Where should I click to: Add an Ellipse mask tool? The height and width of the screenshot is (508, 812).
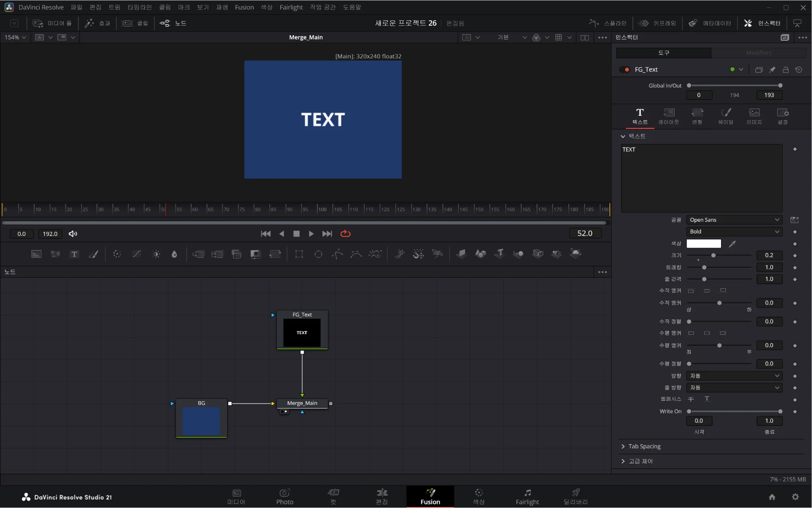[318, 254]
